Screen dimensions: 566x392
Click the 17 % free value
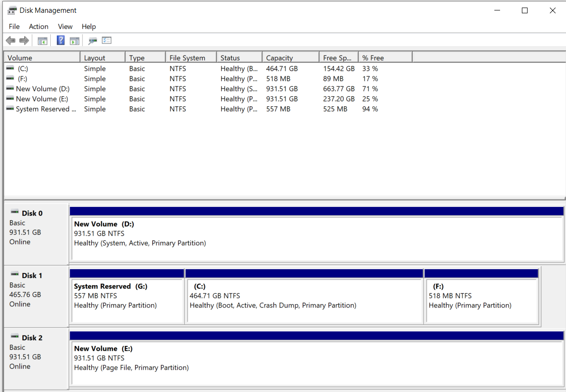click(370, 79)
